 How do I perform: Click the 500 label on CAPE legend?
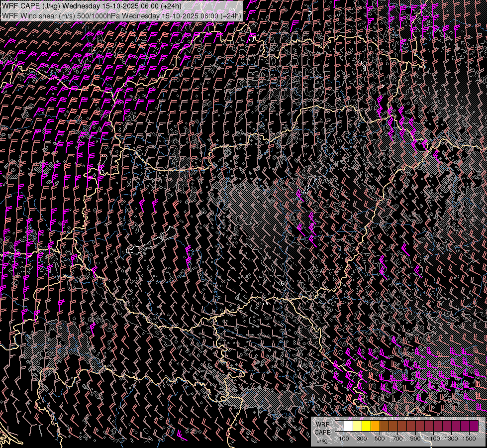click(380, 439)
